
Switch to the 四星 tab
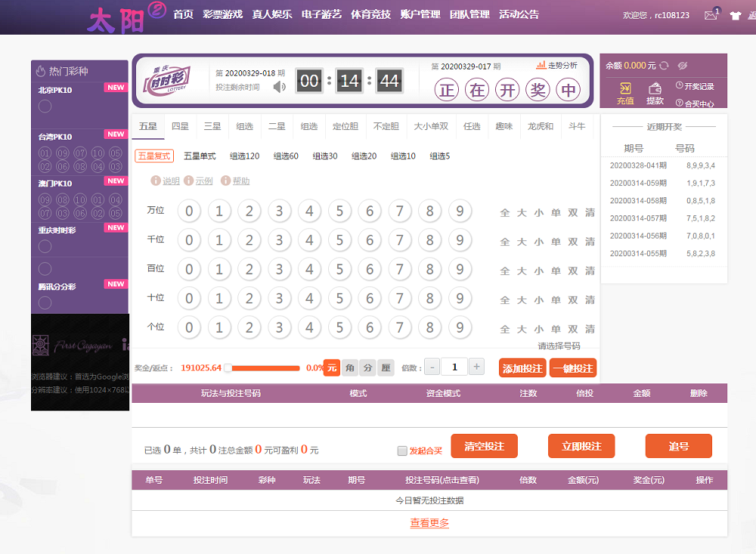click(x=181, y=127)
